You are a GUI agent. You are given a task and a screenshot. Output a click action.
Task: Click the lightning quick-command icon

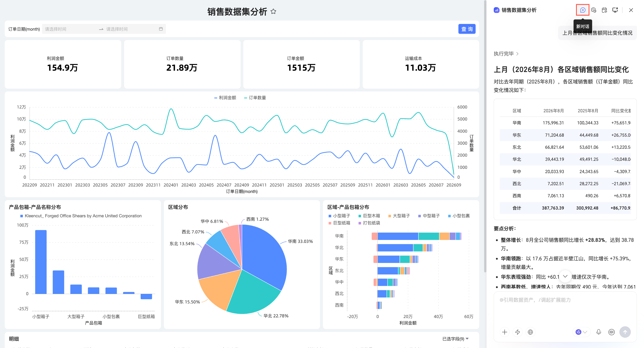[517, 332]
